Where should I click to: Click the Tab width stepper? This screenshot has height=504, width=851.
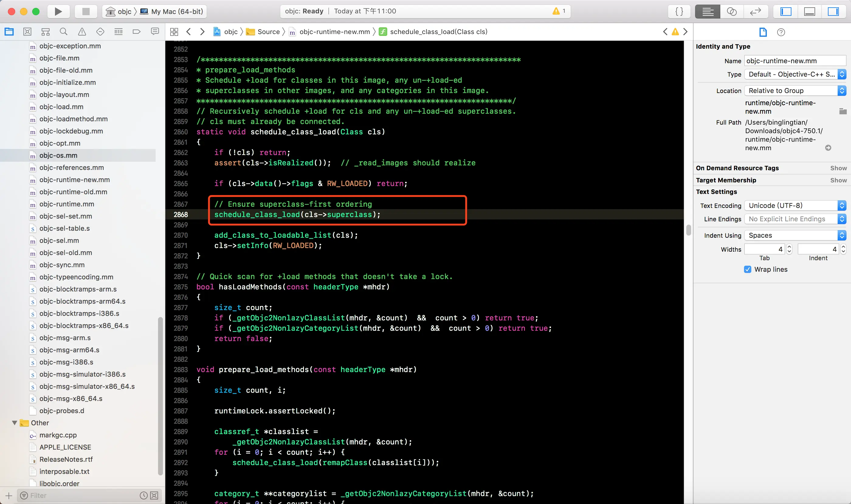pyautogui.click(x=789, y=249)
